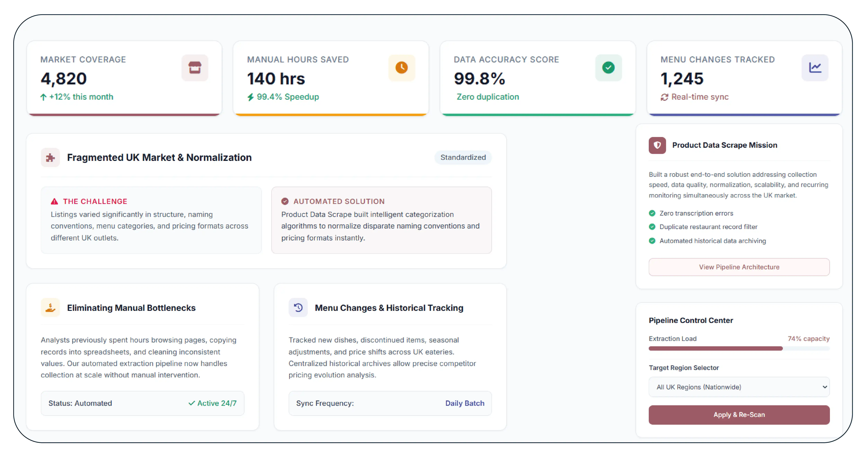Click the Daily Batch sync frequency value
868x457 pixels.
pos(465,403)
